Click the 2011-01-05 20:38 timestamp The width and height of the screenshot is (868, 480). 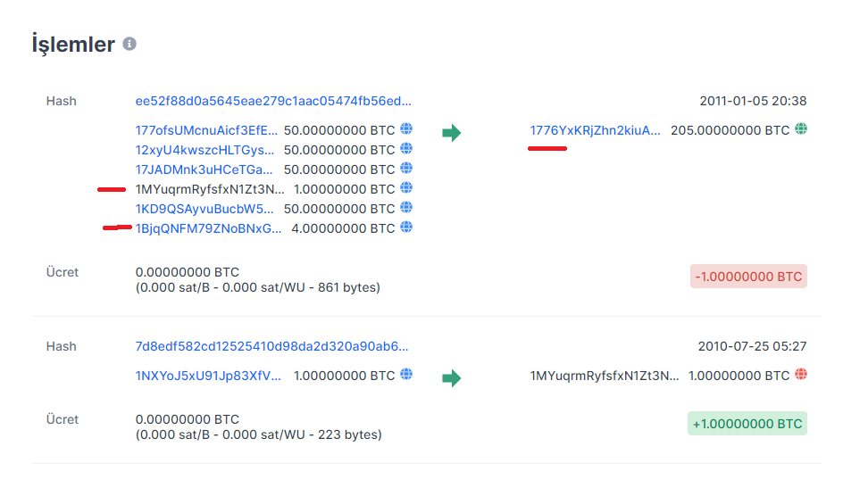[753, 101]
